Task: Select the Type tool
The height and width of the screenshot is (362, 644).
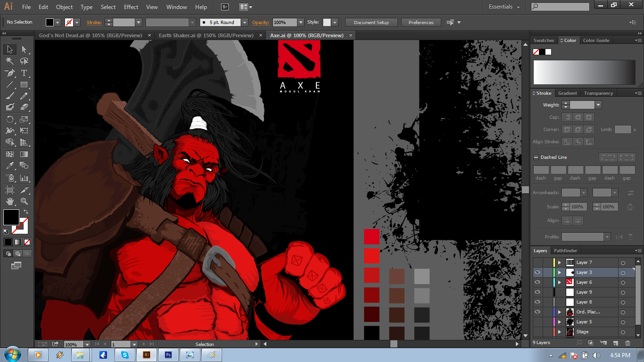Action: click(24, 73)
